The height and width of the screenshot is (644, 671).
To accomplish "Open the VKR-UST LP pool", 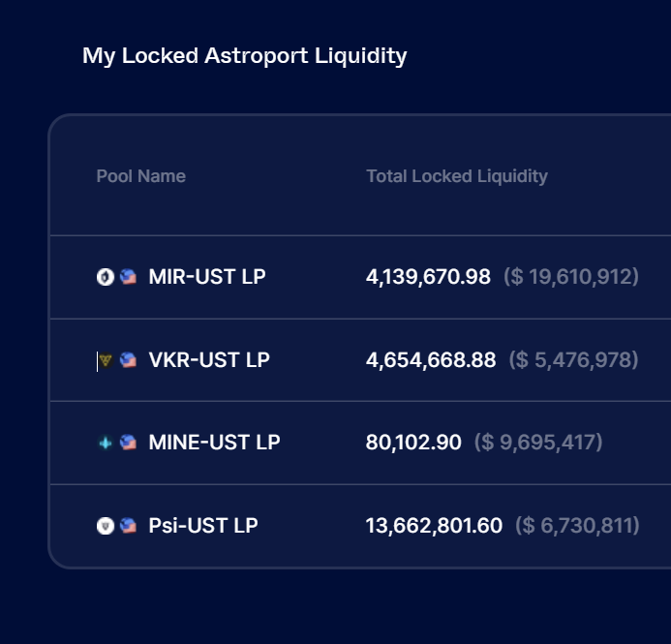I will tap(209, 360).
